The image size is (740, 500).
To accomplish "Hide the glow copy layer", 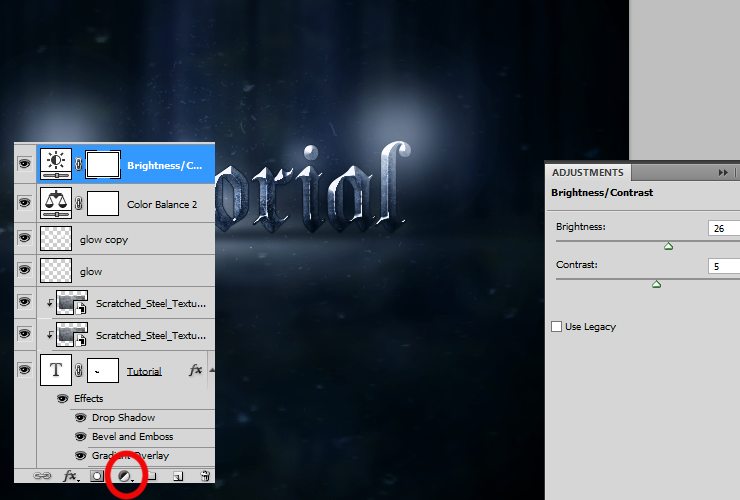I will pos(25,237).
